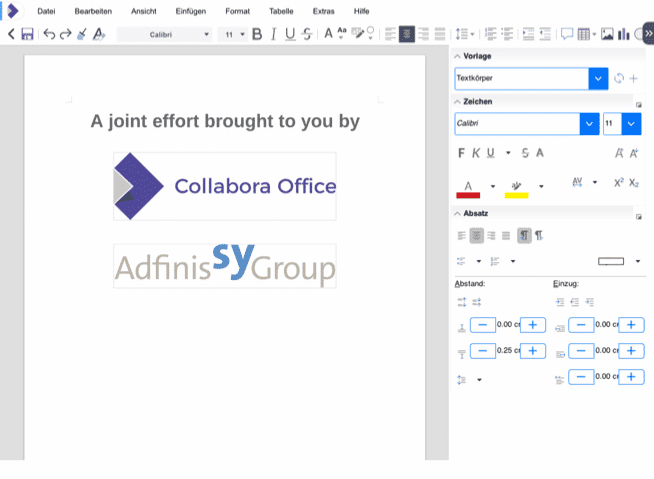
Task: Open the Calibri font dropdown in sidebar
Action: (x=589, y=123)
